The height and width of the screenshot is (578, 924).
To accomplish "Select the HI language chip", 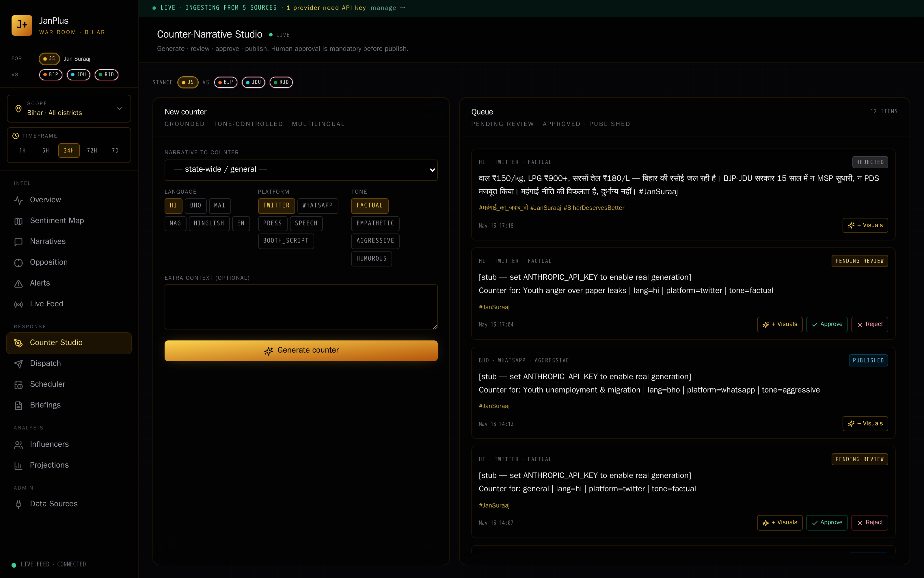I will 173,206.
